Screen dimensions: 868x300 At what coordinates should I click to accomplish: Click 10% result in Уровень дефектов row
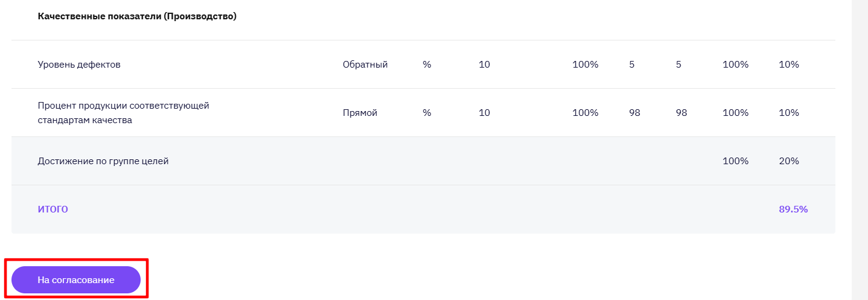coord(789,65)
